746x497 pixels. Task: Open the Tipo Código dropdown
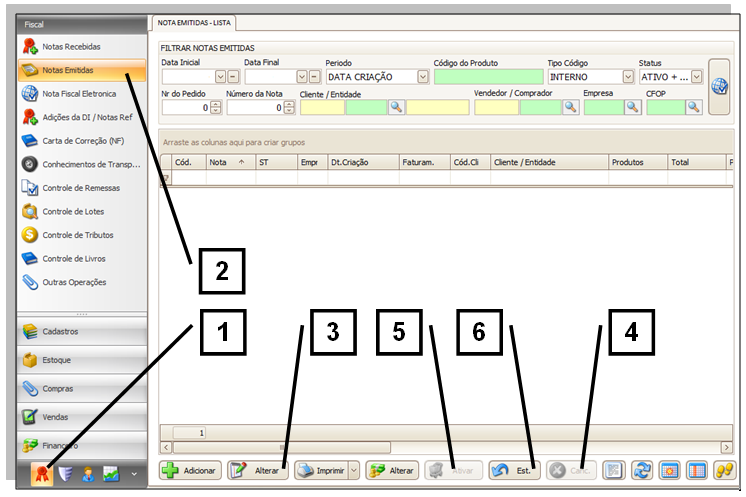tap(628, 77)
